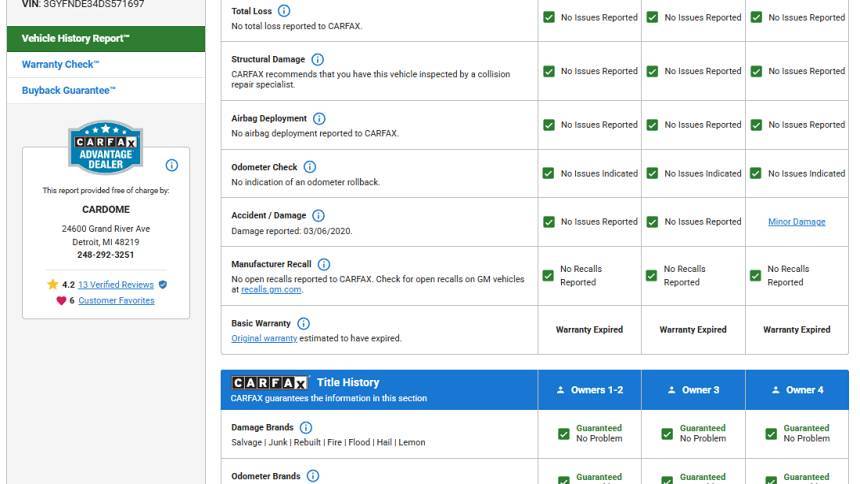Viewport: 860px width, 484px height.
Task: Click the Title History heading text
Action: point(348,382)
